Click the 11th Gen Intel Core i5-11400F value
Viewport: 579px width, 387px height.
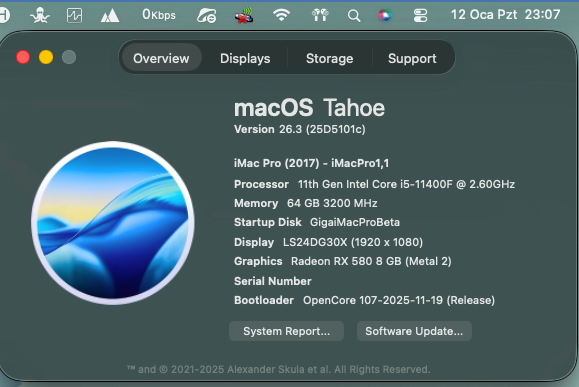(406, 184)
